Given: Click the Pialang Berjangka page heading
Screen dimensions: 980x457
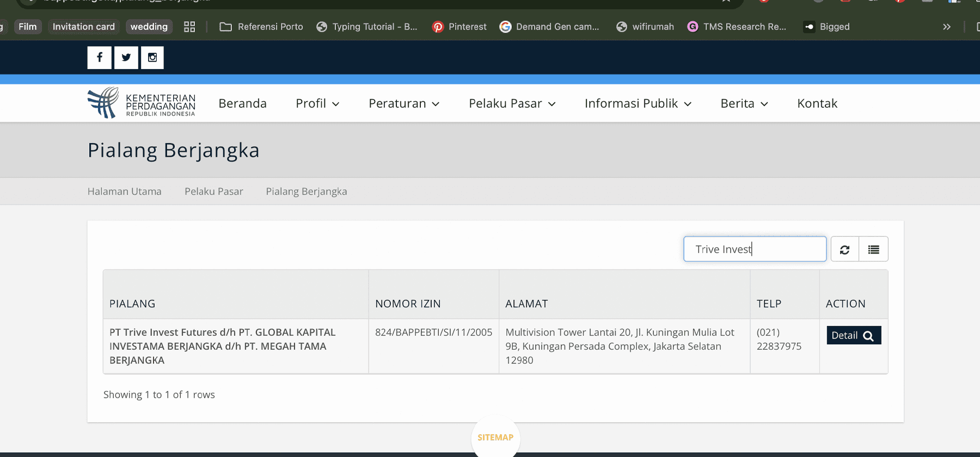Looking at the screenshot, I should [x=174, y=150].
